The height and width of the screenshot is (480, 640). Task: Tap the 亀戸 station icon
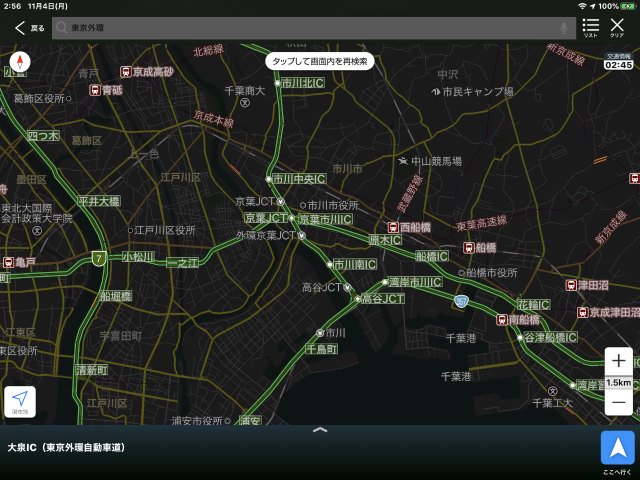point(9,262)
